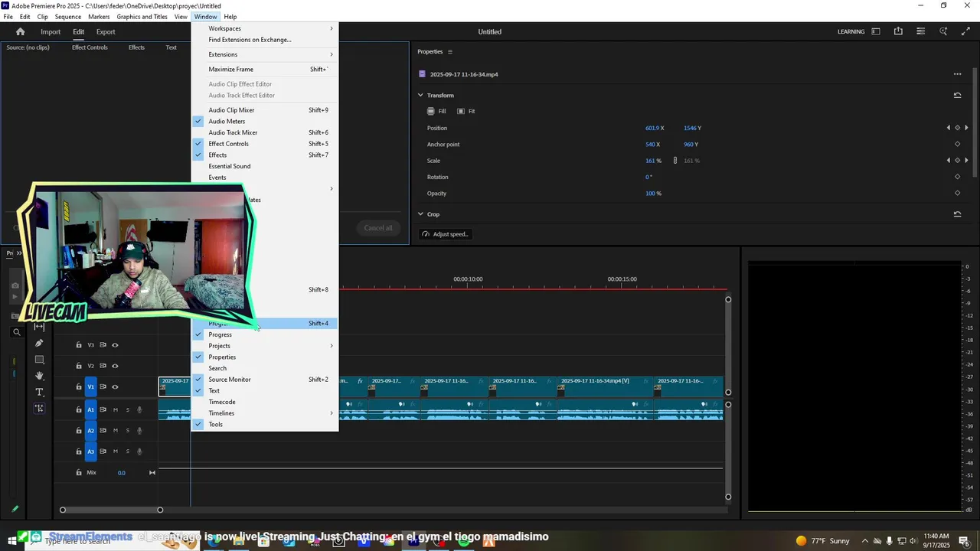Expand the Timelines submenu
Viewport: 980px width, 551px height.
[264, 413]
